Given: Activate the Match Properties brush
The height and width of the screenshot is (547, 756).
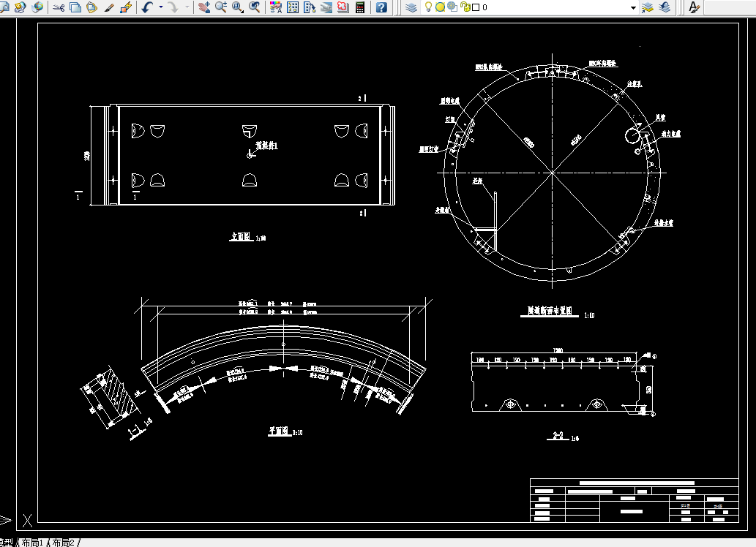Looking at the screenshot, I should click(109, 7).
